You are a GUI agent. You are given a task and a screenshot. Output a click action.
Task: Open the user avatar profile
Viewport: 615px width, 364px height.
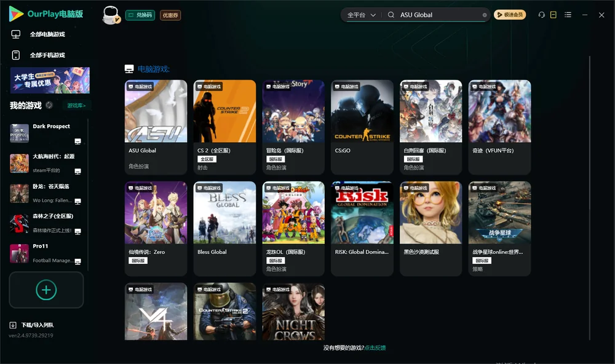(x=111, y=15)
